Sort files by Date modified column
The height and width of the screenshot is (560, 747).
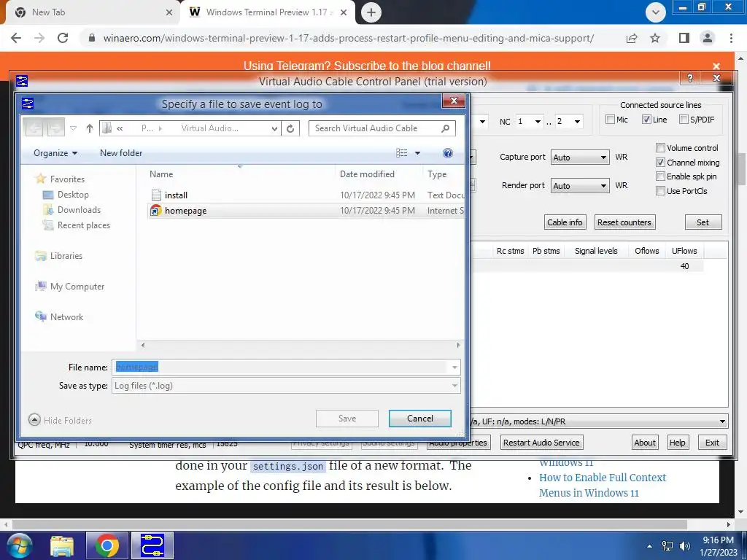point(367,174)
